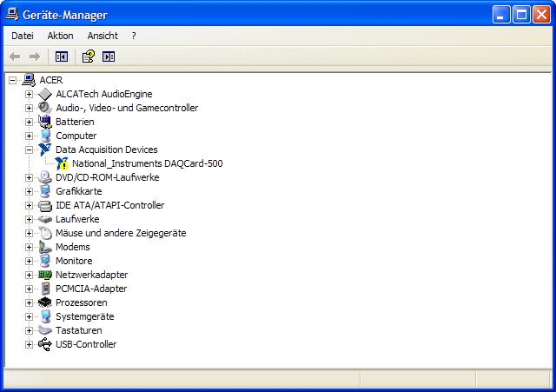Expand the ALCATech AudioEngine node
The width and height of the screenshot is (556, 392).
coord(29,94)
